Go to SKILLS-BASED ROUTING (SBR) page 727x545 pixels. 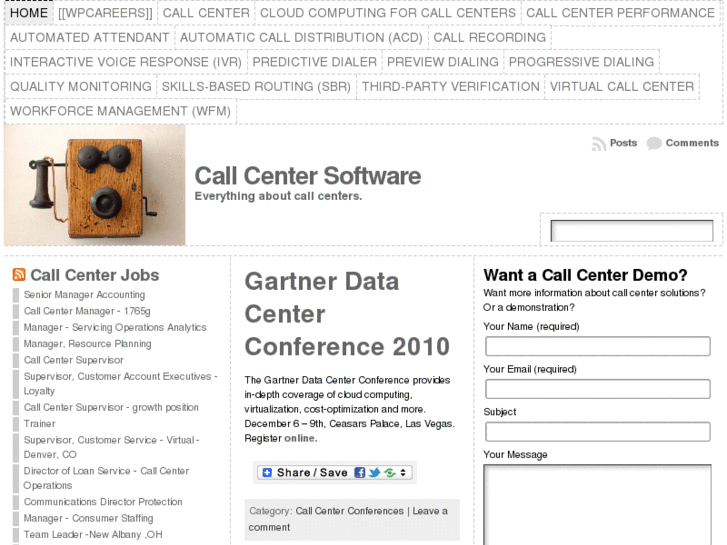[256, 87]
